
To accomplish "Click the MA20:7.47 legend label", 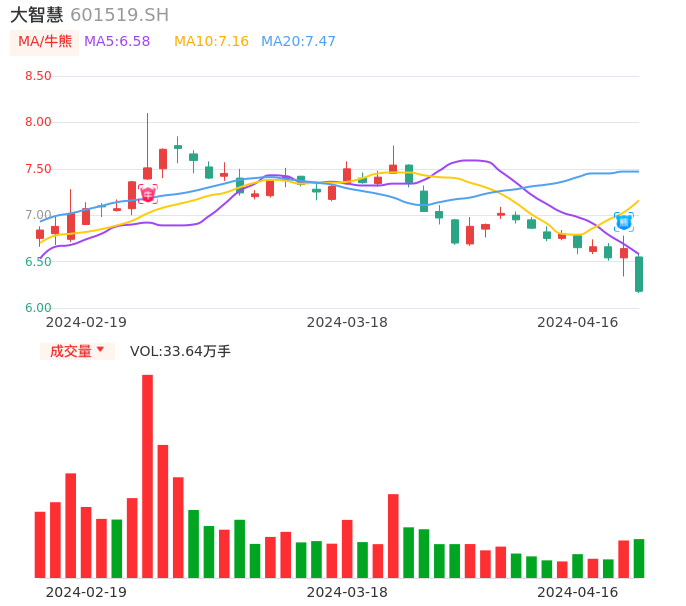I will pyautogui.click(x=298, y=42).
